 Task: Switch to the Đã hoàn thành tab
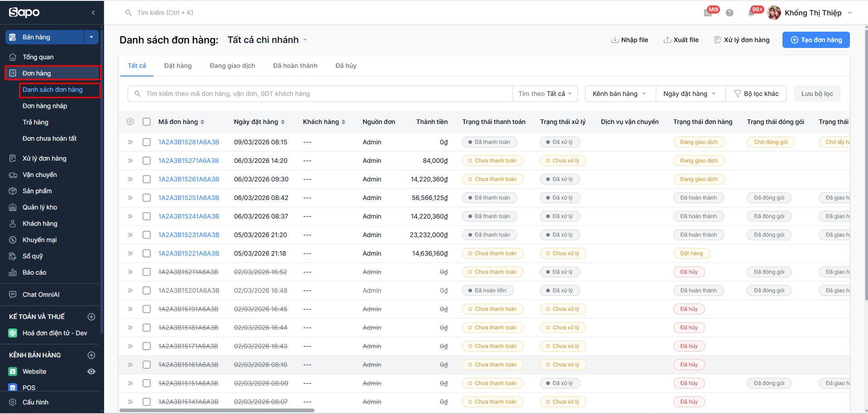(295, 66)
